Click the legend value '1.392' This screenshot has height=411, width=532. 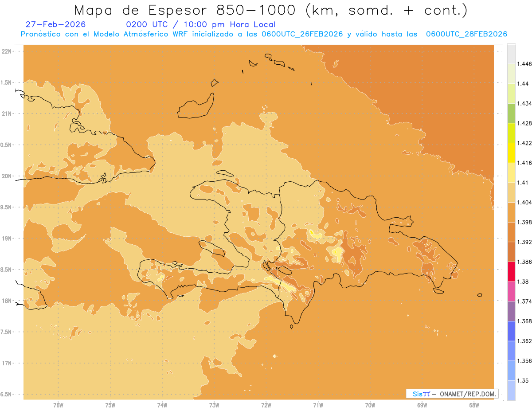tap(524, 242)
